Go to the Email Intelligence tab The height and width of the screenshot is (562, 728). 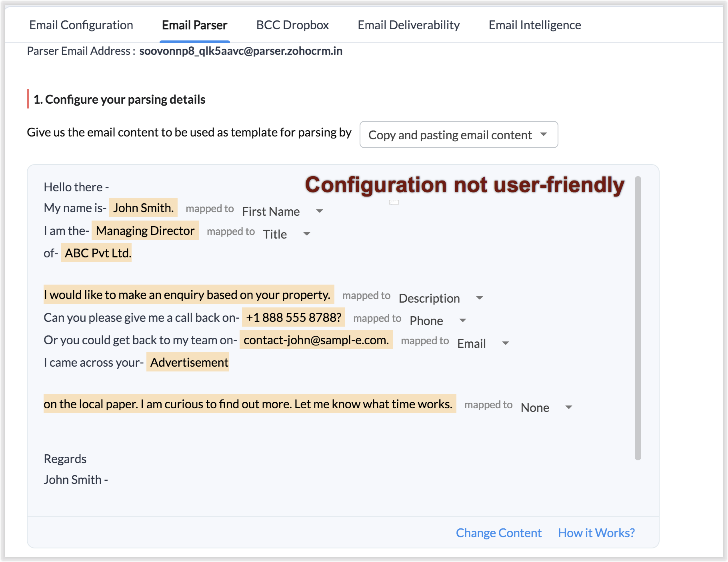[x=534, y=25]
